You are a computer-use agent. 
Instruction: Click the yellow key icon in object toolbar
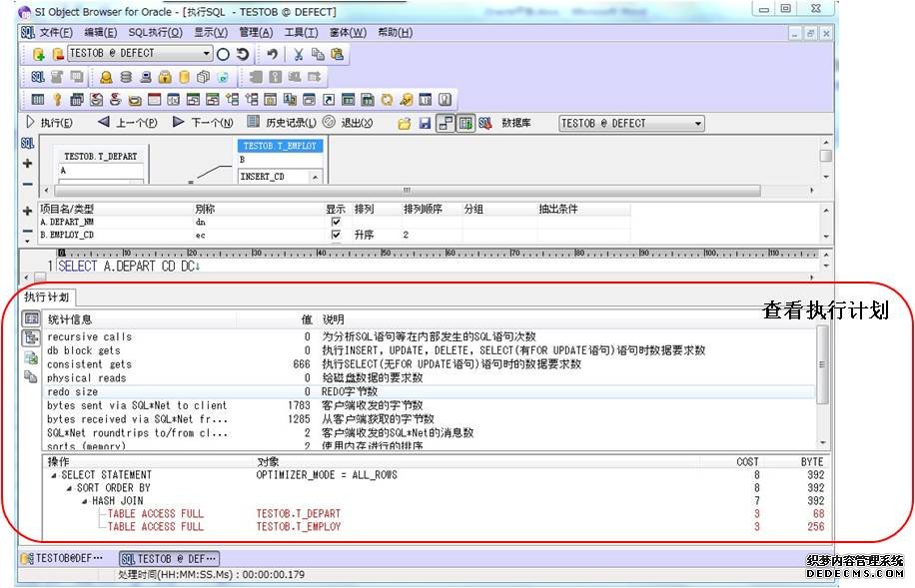click(58, 100)
